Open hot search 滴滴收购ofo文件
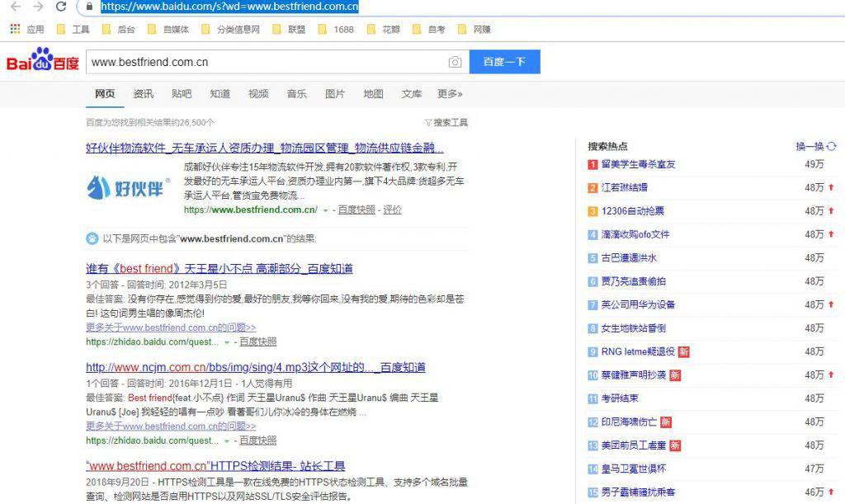This screenshot has height=504, width=845. click(635, 234)
